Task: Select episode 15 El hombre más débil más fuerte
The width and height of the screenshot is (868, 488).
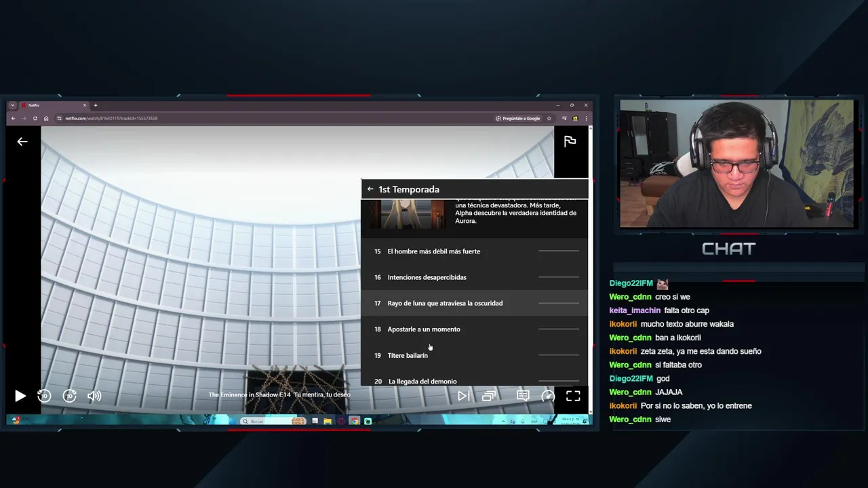Action: 475,251
